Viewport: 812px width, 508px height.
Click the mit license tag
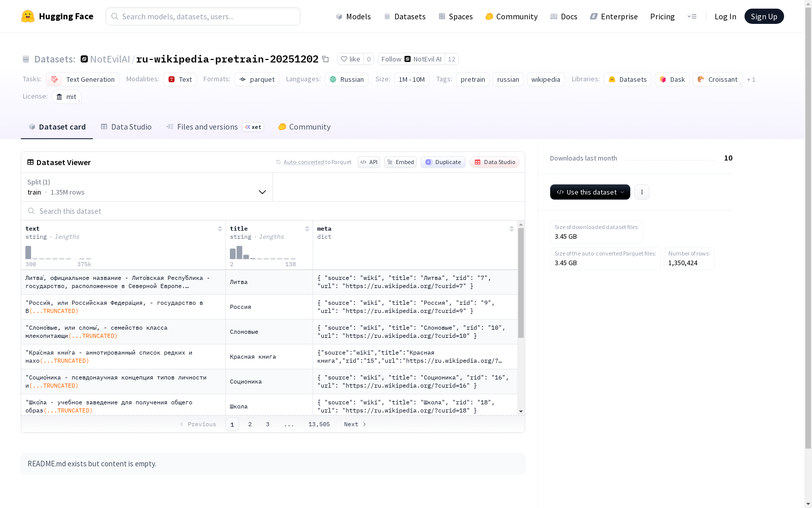(x=66, y=97)
